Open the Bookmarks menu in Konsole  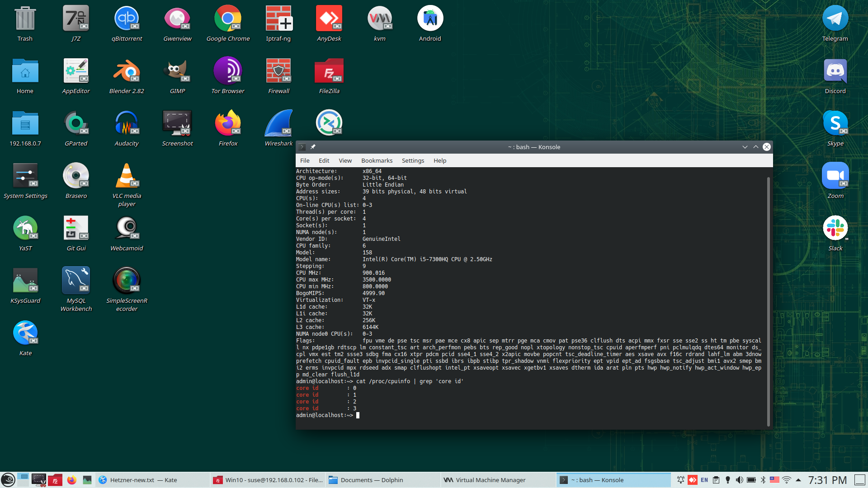(x=377, y=160)
